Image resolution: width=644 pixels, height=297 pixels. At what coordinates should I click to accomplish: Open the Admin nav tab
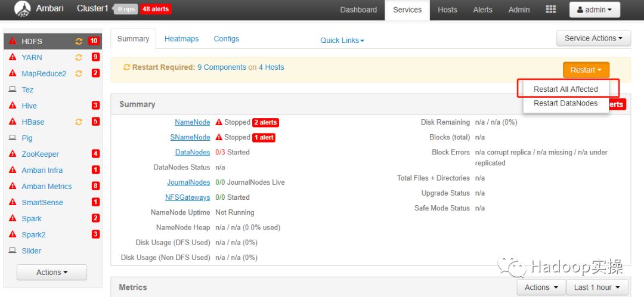click(519, 10)
